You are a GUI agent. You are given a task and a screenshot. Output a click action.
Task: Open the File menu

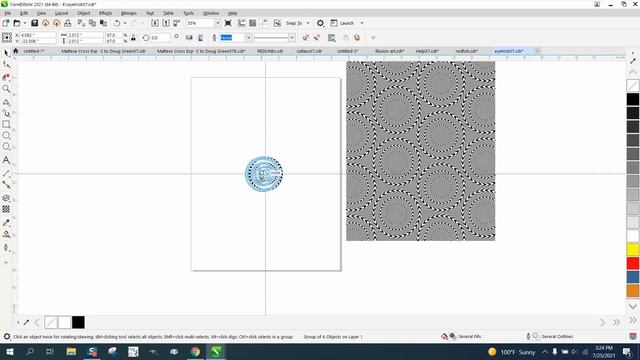coord(8,13)
